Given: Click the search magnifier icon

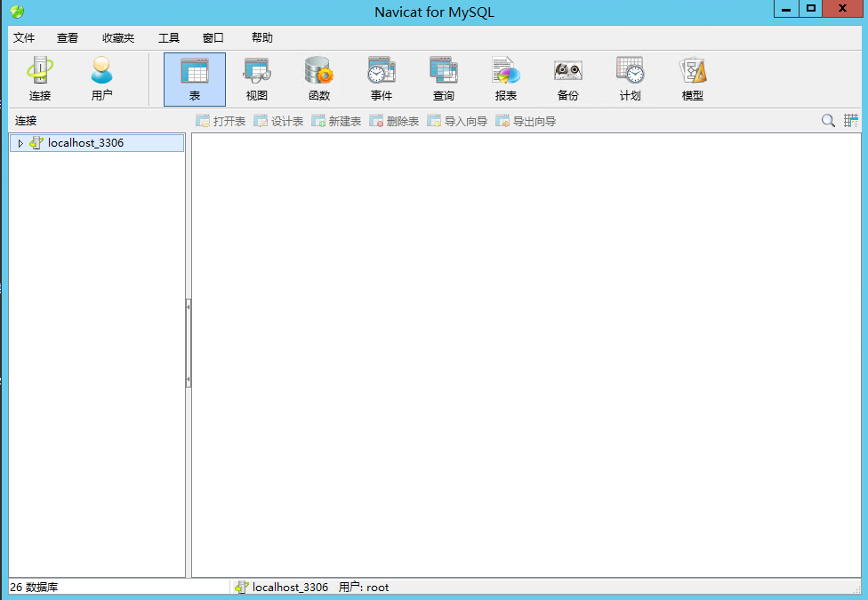Looking at the screenshot, I should coord(827,120).
